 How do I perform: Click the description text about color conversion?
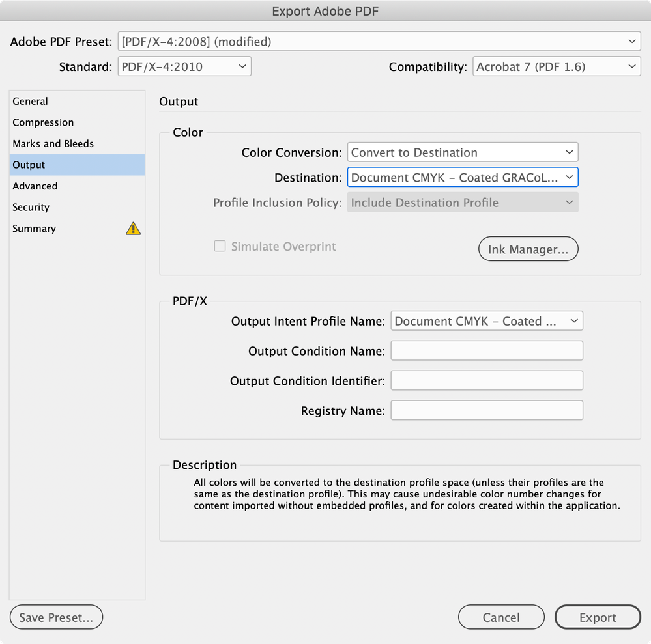407,494
